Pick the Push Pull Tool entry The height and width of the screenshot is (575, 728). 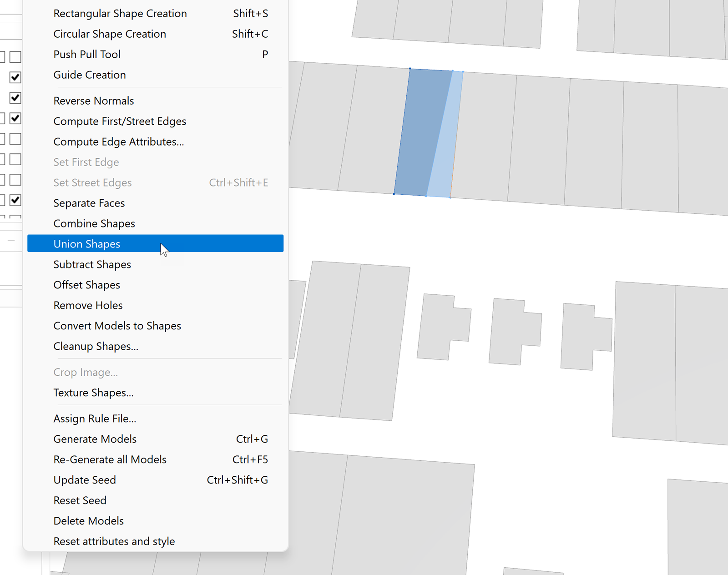pyautogui.click(x=87, y=55)
